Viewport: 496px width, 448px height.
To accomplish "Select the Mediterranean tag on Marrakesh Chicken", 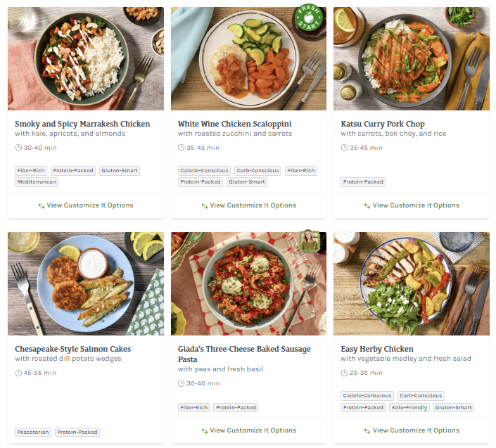I will 37,182.
